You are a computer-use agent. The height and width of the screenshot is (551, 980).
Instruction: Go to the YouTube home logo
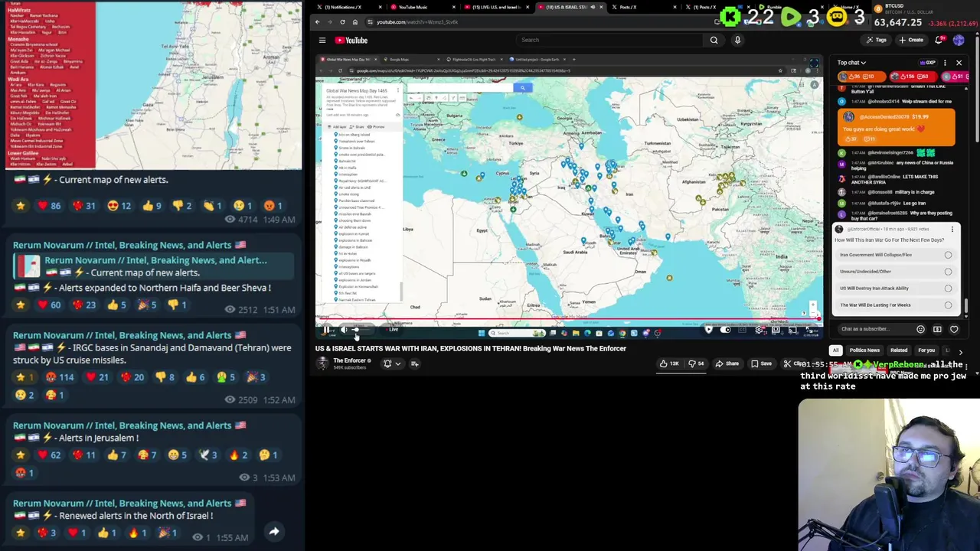351,41
